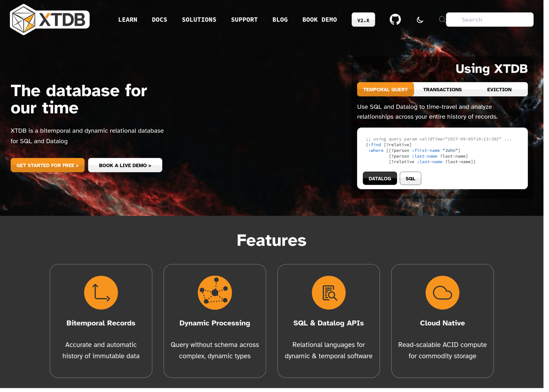Show the Datalog code example
Screen dimensions: 549x392
(380, 178)
